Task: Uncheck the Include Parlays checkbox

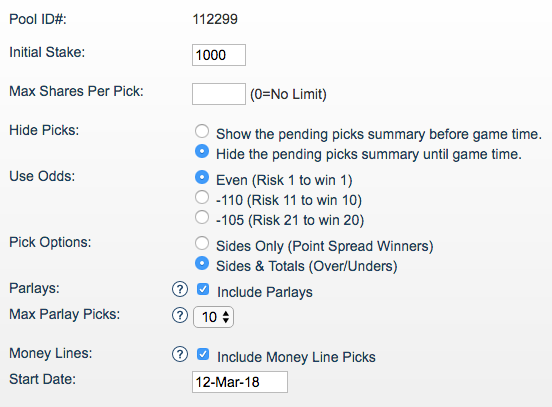Action: pyautogui.click(x=203, y=289)
